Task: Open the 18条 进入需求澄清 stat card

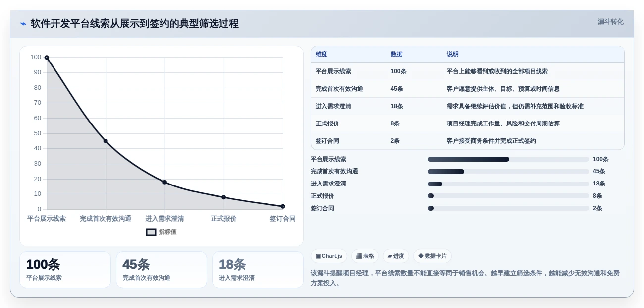Action: [258, 270]
